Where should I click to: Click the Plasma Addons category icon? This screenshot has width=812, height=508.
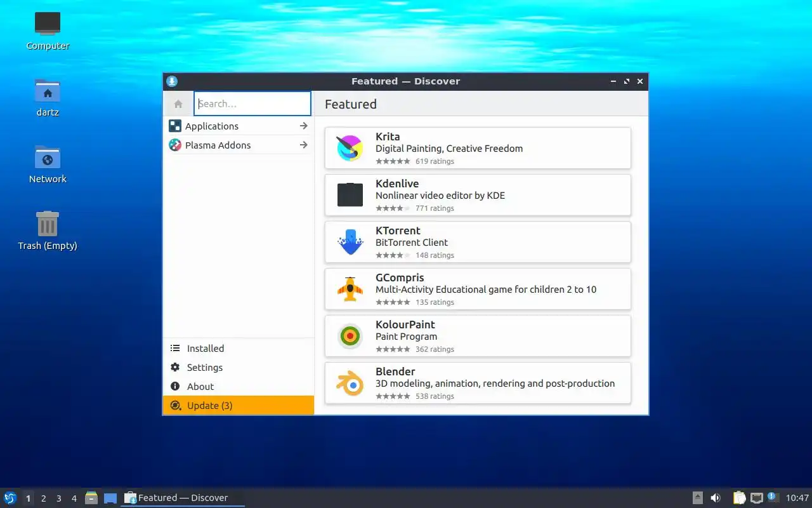[x=175, y=145]
